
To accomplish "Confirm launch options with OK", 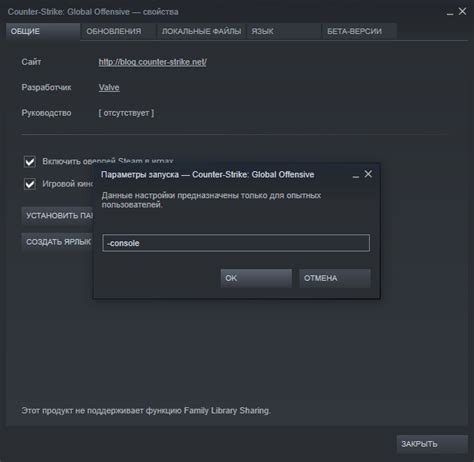I will coord(256,278).
